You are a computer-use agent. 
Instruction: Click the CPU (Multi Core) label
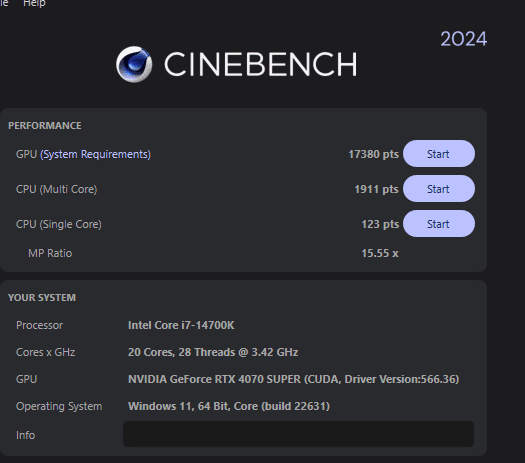[57, 189]
